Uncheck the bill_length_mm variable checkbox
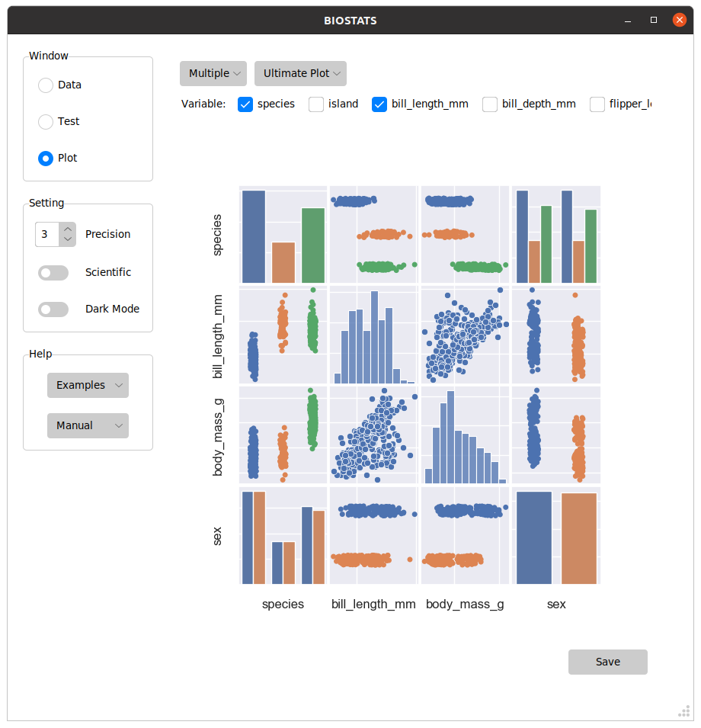701x728 pixels. tap(379, 104)
